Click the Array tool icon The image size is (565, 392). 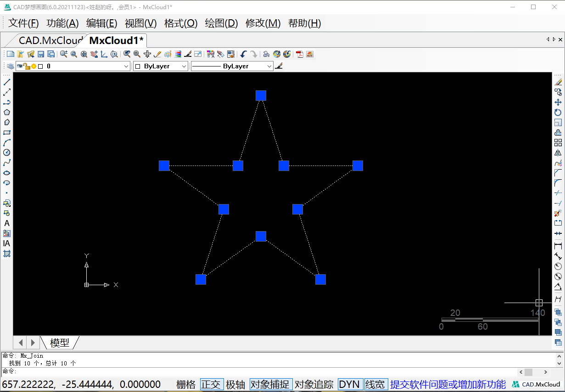pos(558,143)
